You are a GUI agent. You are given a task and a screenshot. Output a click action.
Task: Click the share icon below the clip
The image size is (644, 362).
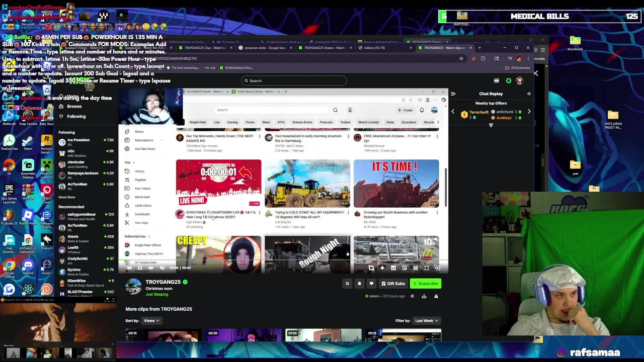412,296
